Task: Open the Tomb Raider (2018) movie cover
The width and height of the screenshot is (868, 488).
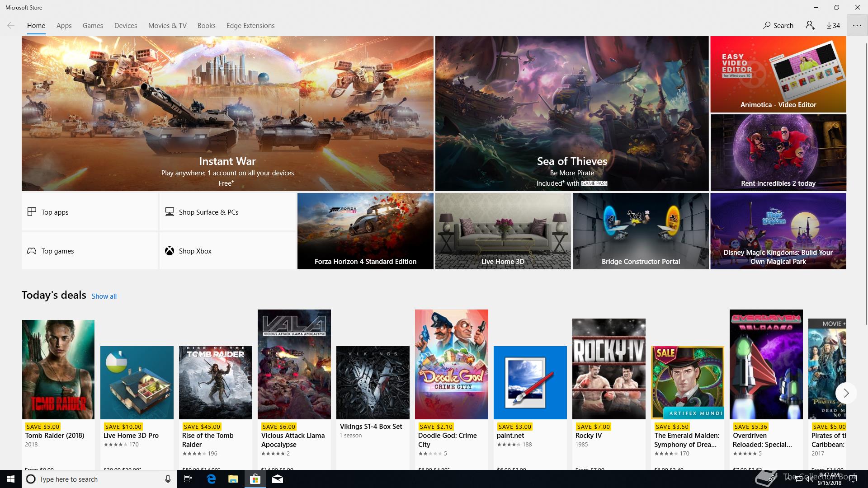Action: coord(58,370)
